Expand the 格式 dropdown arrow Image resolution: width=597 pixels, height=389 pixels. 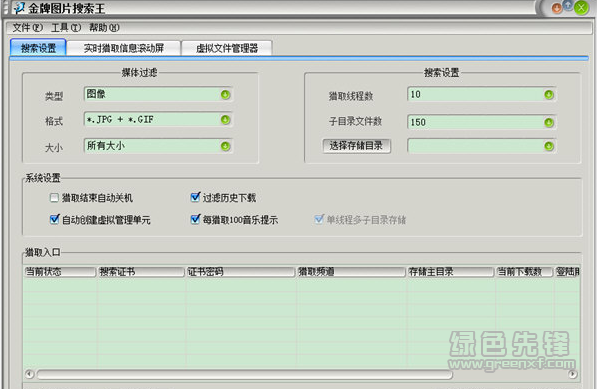pyautogui.click(x=225, y=120)
